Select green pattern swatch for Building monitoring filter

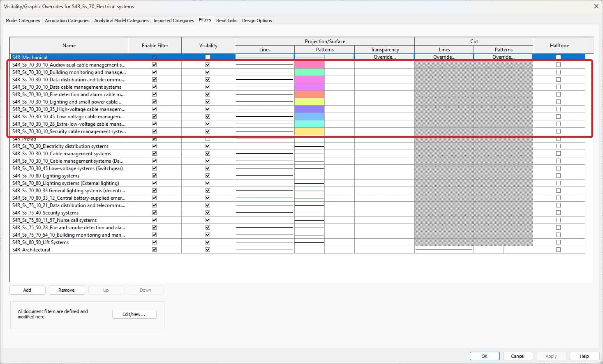point(309,72)
